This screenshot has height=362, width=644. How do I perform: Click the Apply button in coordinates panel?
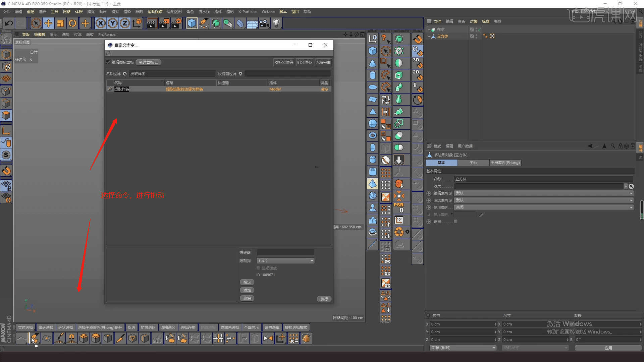coord(608,348)
